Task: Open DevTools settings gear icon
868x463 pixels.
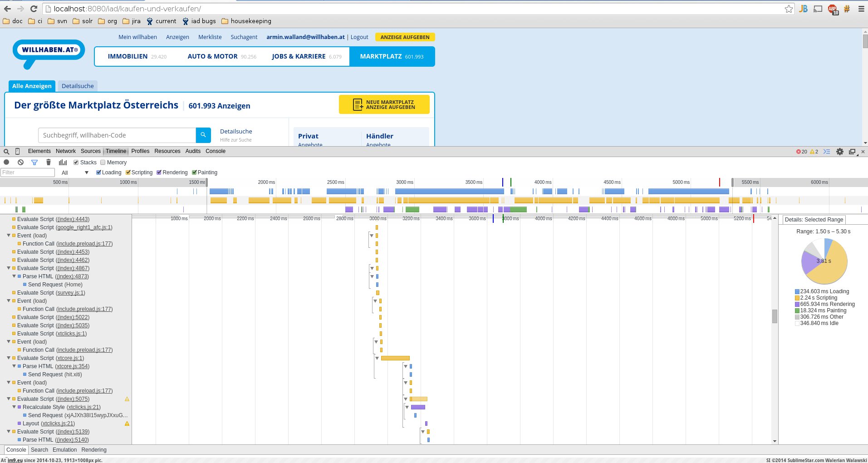Action: click(840, 152)
